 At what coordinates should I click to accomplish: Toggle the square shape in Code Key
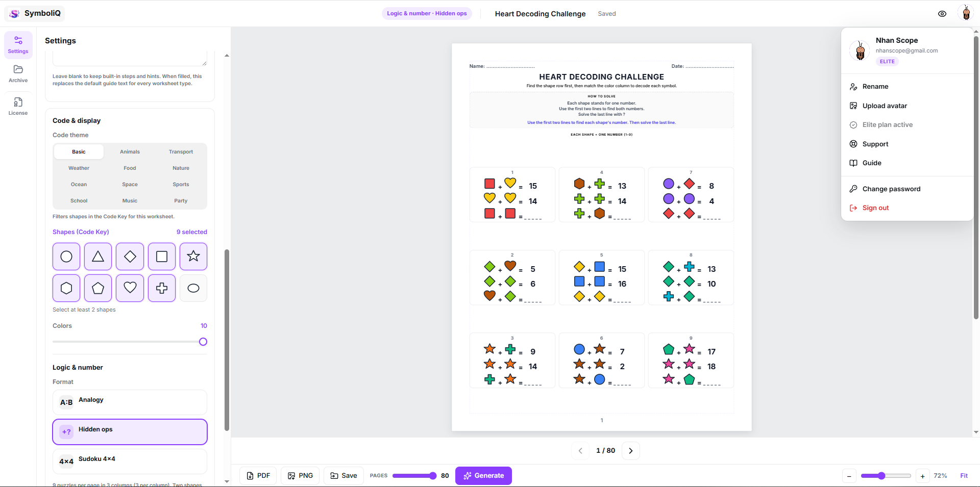162,257
